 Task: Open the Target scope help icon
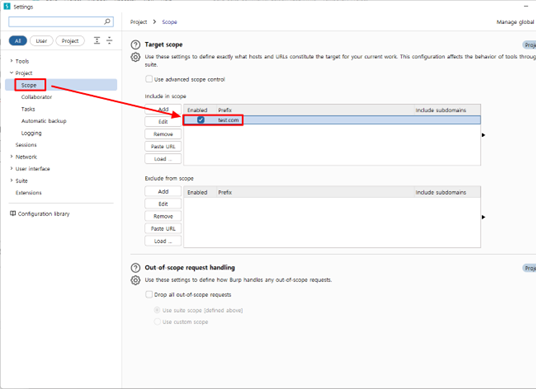(x=135, y=45)
